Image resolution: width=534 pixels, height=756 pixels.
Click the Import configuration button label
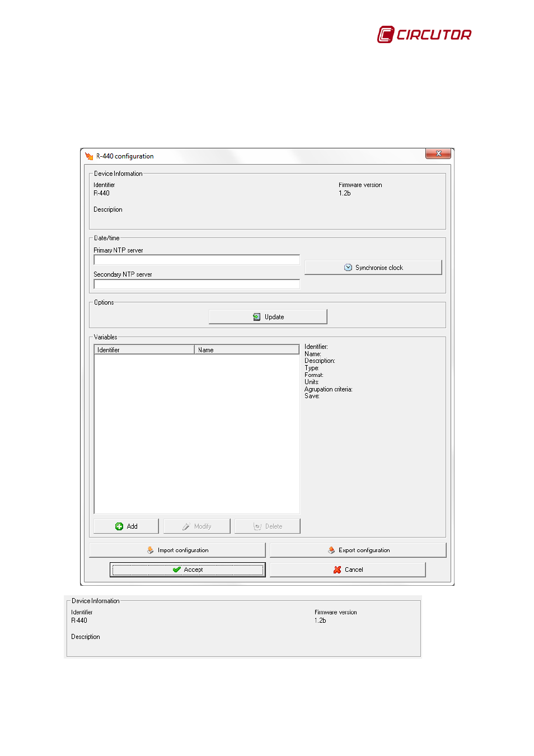click(x=183, y=550)
